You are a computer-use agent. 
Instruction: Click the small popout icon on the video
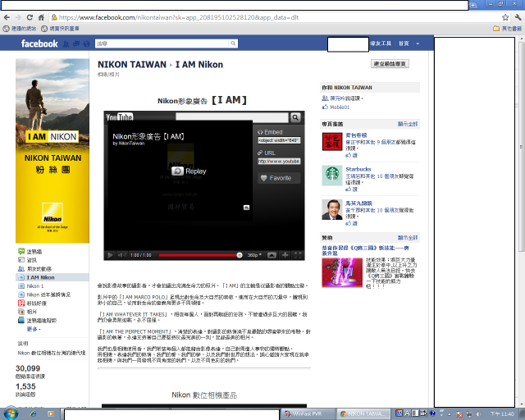(246, 208)
